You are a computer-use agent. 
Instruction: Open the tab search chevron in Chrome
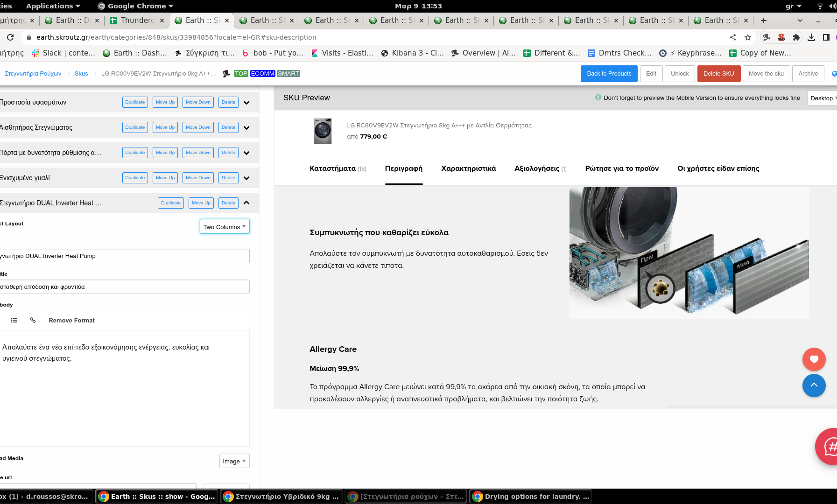(800, 21)
